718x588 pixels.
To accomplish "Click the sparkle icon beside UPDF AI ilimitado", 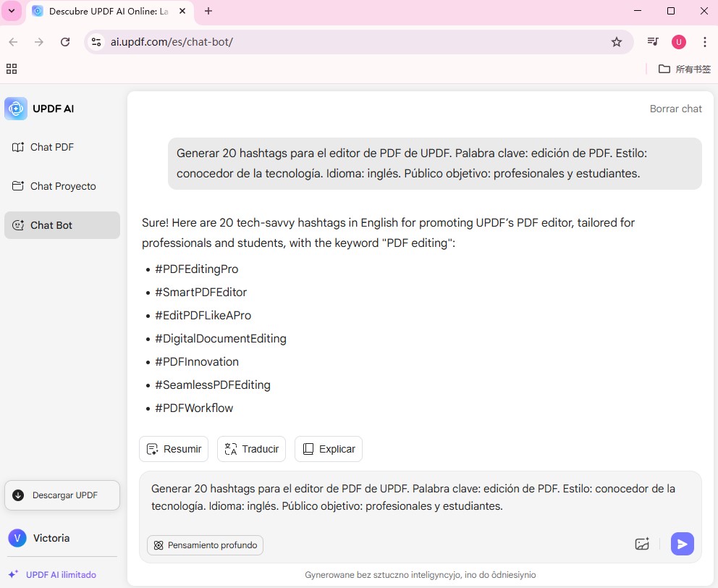I will click(x=13, y=574).
